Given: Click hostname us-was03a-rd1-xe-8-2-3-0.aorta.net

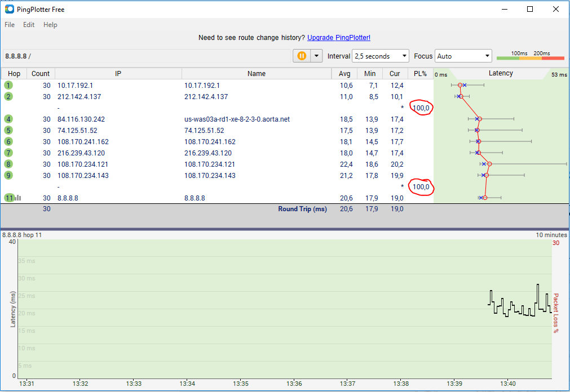Looking at the screenshot, I should click(237, 119).
